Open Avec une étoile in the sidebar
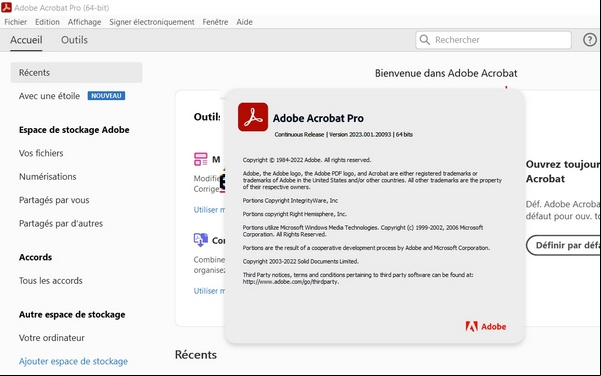 coord(49,96)
